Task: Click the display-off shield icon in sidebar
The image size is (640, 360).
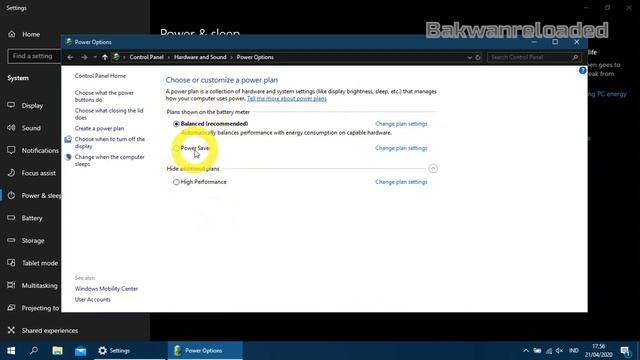Action: (68, 139)
